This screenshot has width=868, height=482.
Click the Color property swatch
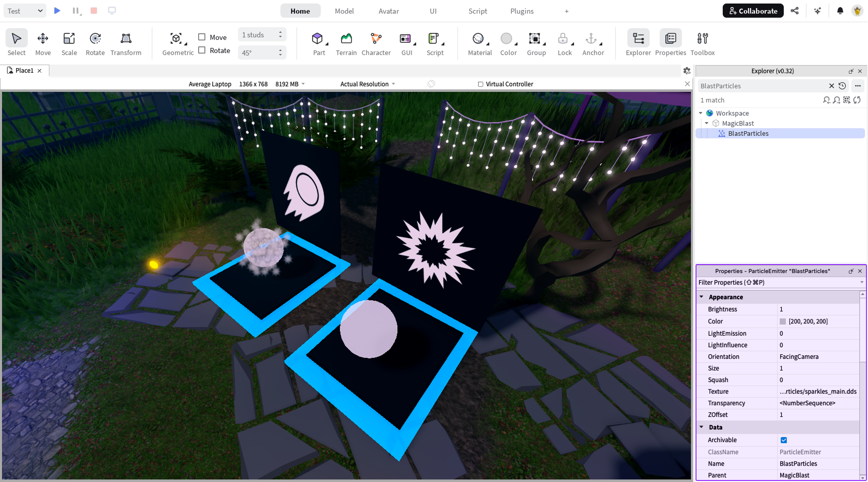[783, 322]
